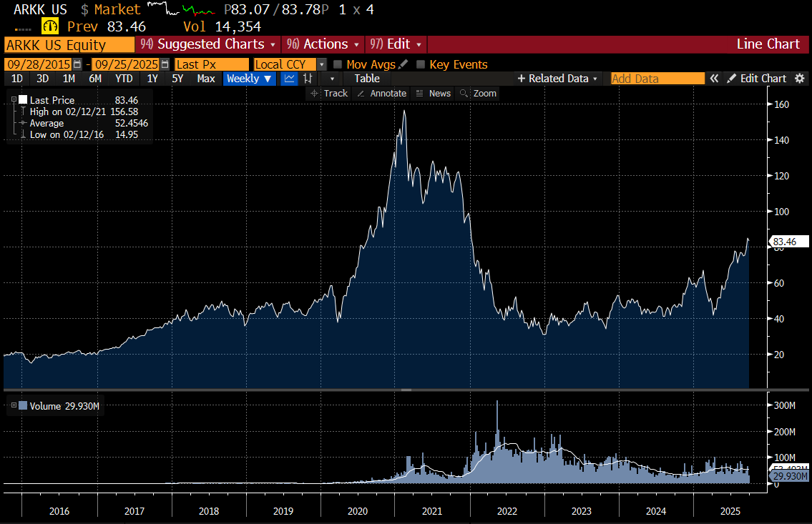
Task: Activate the Annotate tool
Action: pyautogui.click(x=381, y=93)
